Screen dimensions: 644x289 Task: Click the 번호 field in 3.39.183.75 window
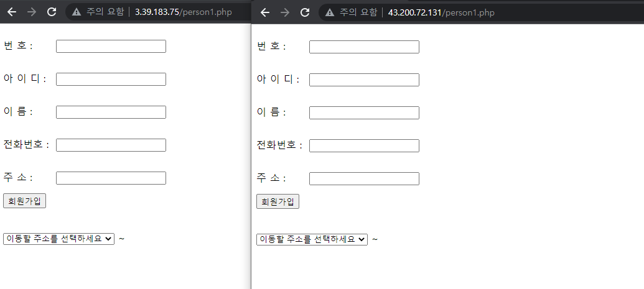111,47
